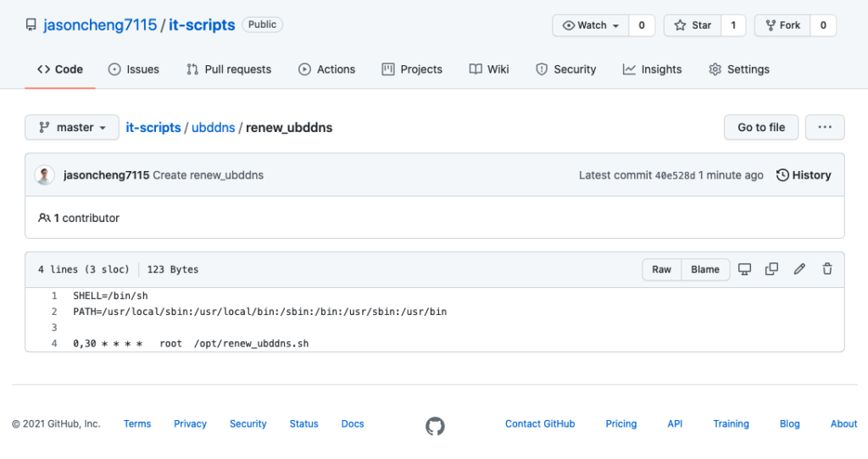Open the Blog footer link

point(789,423)
